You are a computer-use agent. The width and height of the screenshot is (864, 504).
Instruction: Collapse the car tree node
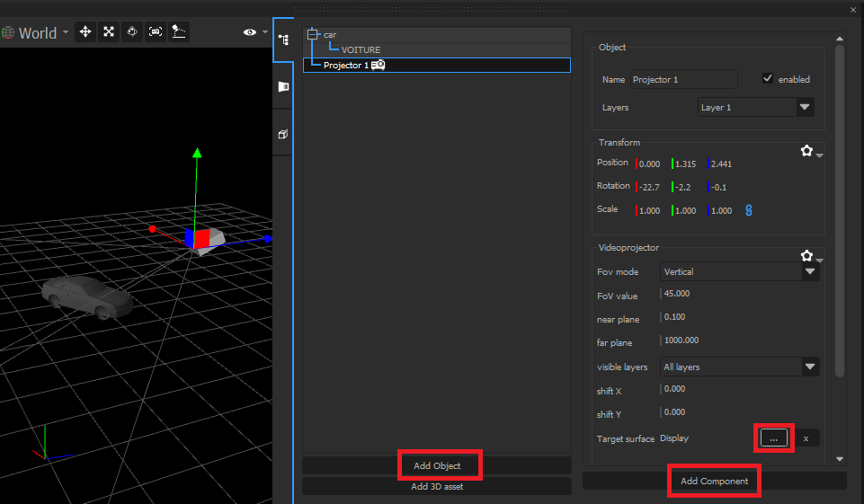point(313,34)
